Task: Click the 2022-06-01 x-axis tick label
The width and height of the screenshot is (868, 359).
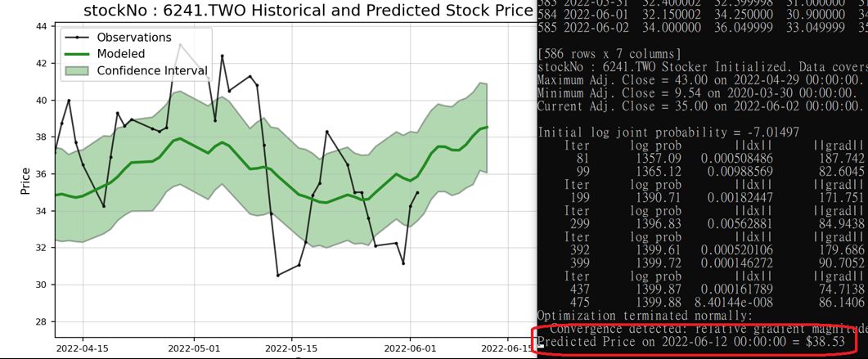Action: coord(410,349)
